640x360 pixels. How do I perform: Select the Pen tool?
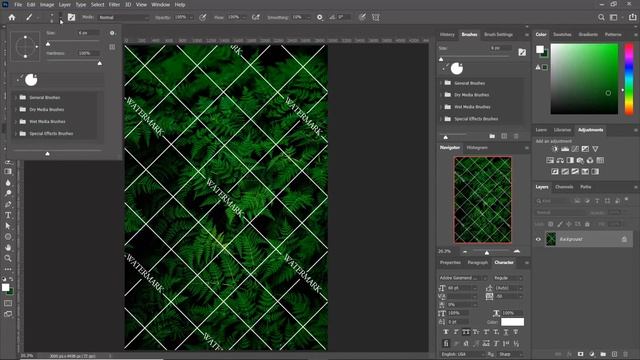[8, 204]
